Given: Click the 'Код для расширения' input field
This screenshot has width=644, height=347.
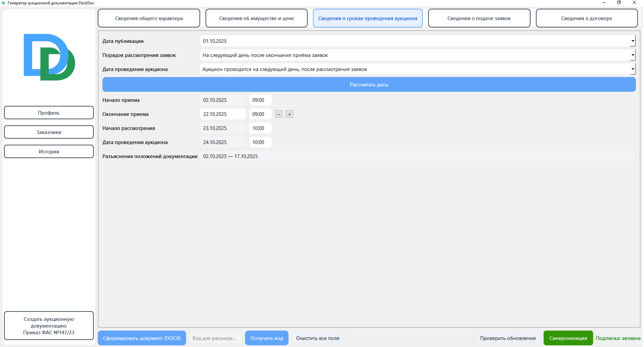Looking at the screenshot, I should (x=215, y=338).
